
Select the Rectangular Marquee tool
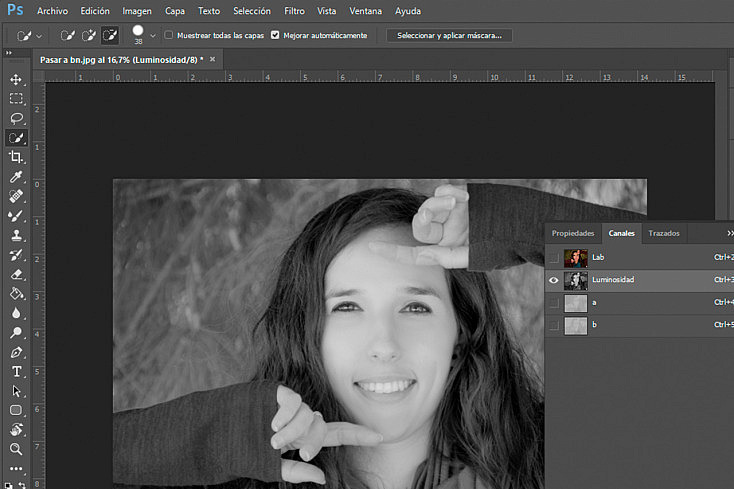pyautogui.click(x=16, y=98)
